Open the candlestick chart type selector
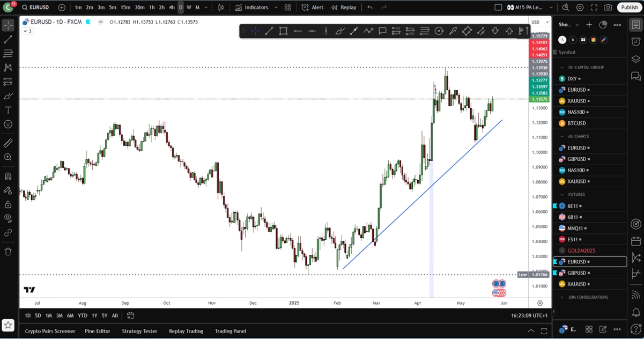The height and width of the screenshot is (339, 644). 221,8
